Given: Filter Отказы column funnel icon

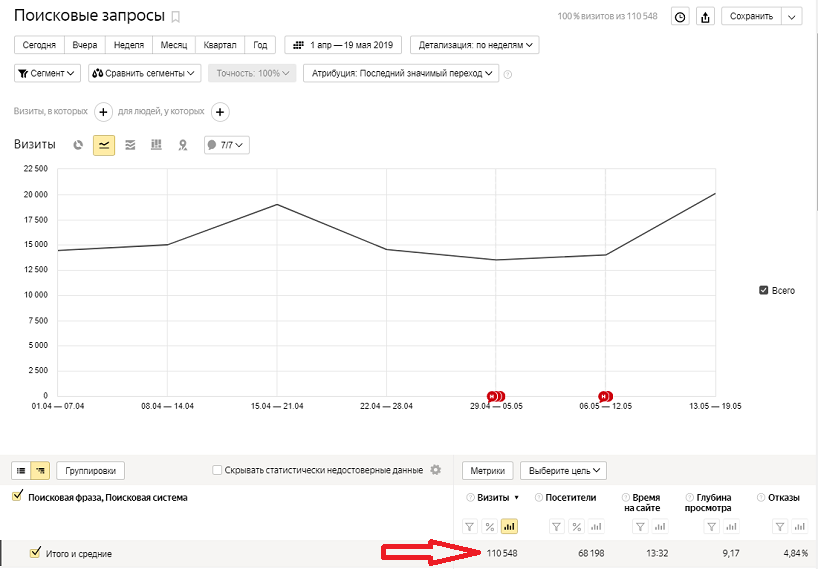Looking at the screenshot, I should (x=780, y=527).
